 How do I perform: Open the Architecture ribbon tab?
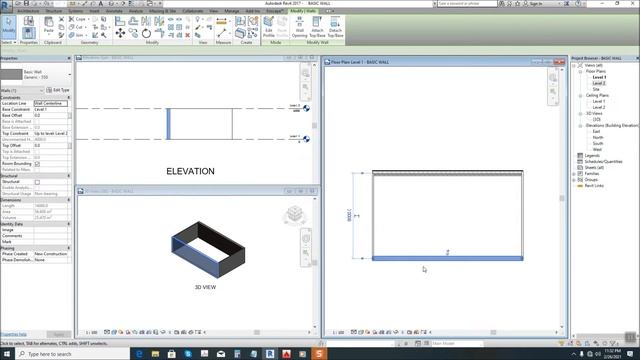29,11
